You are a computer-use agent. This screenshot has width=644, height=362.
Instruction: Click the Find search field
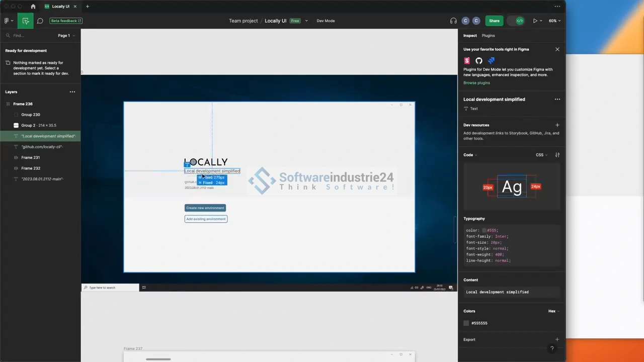click(x=30, y=36)
